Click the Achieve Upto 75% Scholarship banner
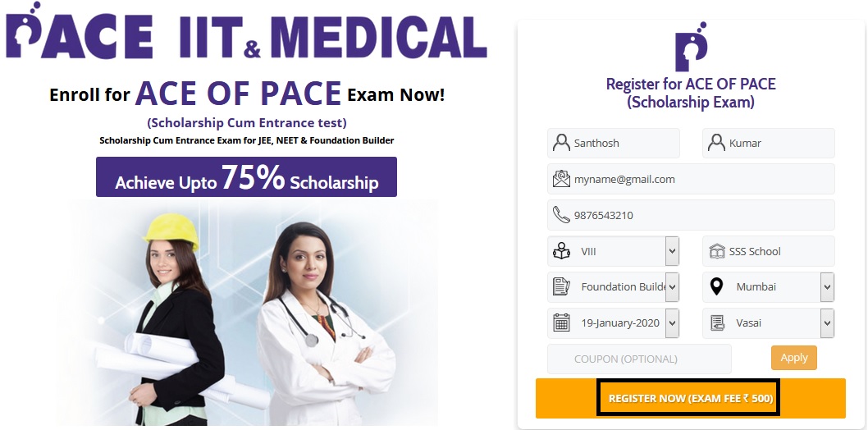The width and height of the screenshot is (868, 430). [x=246, y=178]
